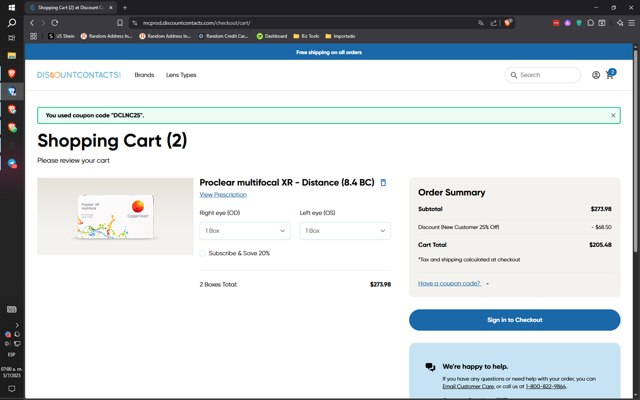The image size is (640, 400).
Task: Open the site settings icon in the address bar
Action: pos(135,23)
